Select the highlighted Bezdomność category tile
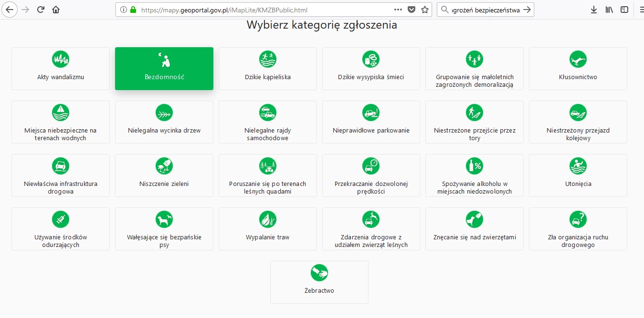644x318 pixels. point(164,69)
